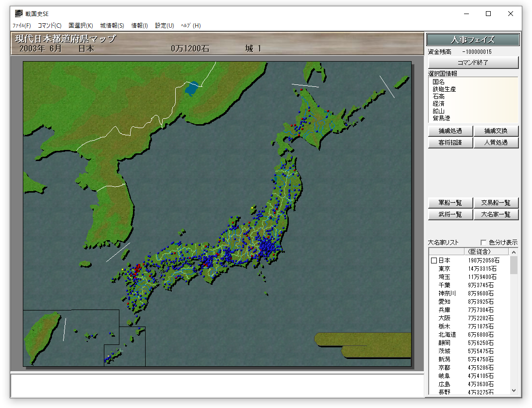Open the 武将一覧 list
The image size is (532, 408).
[450, 214]
